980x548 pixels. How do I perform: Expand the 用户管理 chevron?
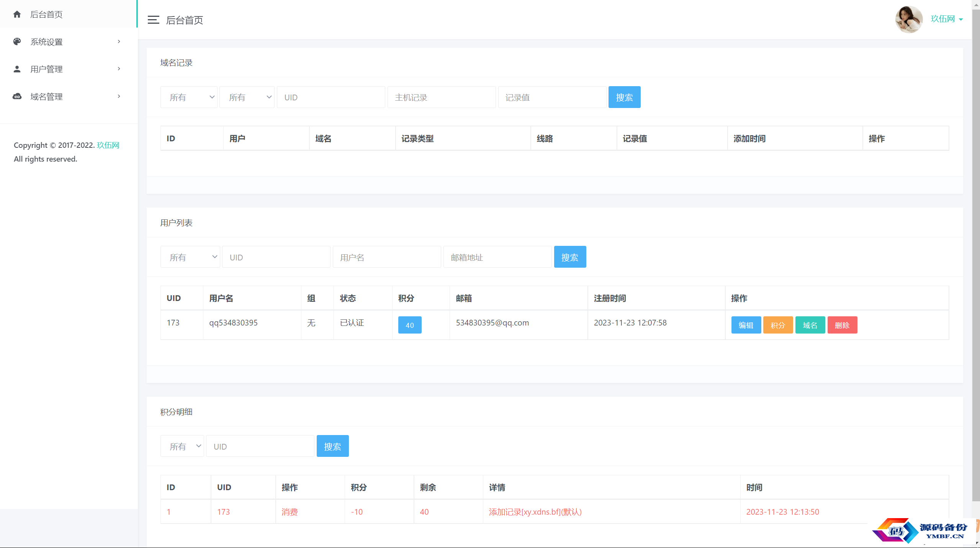pyautogui.click(x=119, y=69)
